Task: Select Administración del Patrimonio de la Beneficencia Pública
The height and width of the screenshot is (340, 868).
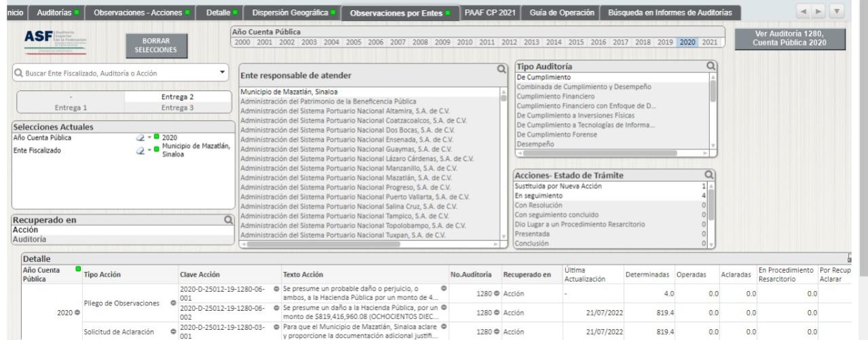Action: point(370,101)
